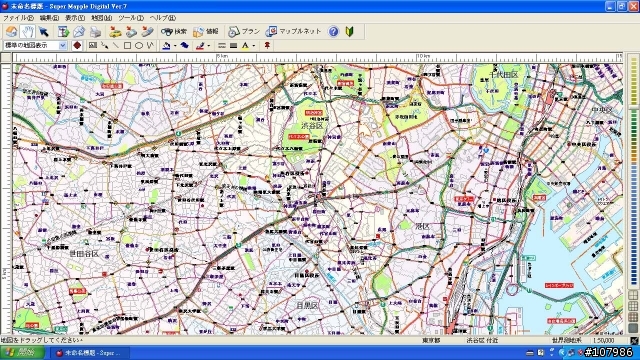The image size is (640, 360).
Task: Open the 表示 menu
Action: coord(75,18)
